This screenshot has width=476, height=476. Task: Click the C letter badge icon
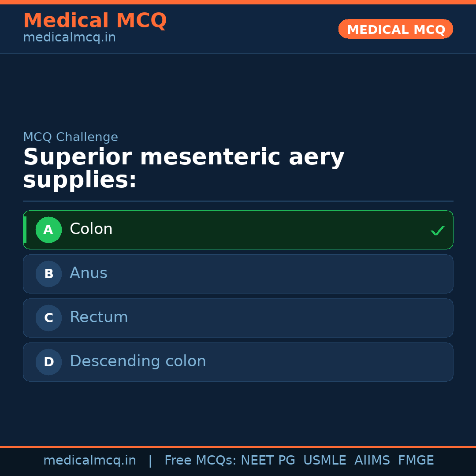pos(48,318)
